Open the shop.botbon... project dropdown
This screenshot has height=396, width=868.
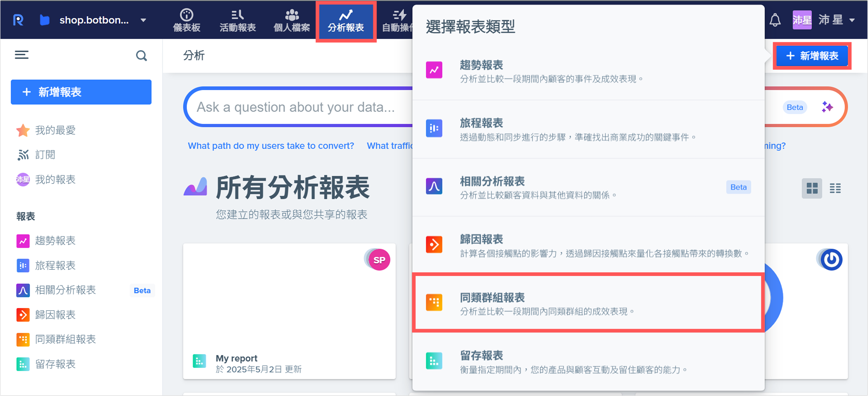pyautogui.click(x=93, y=20)
